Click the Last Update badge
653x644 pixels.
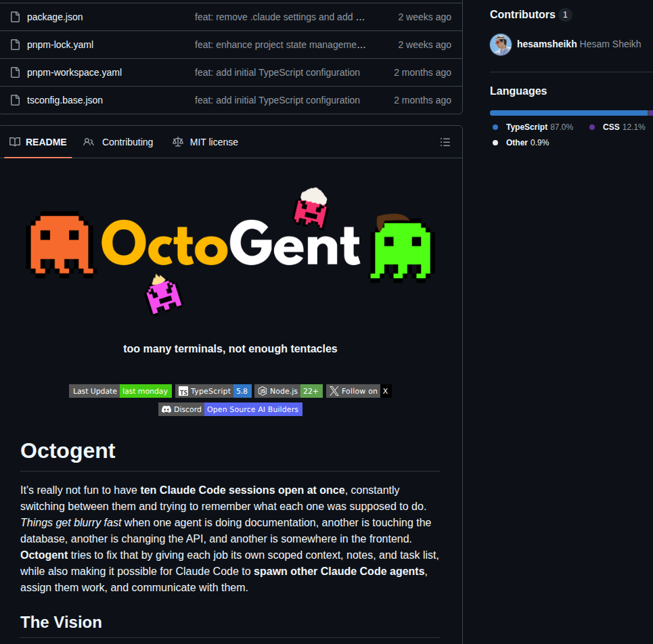click(x=120, y=391)
